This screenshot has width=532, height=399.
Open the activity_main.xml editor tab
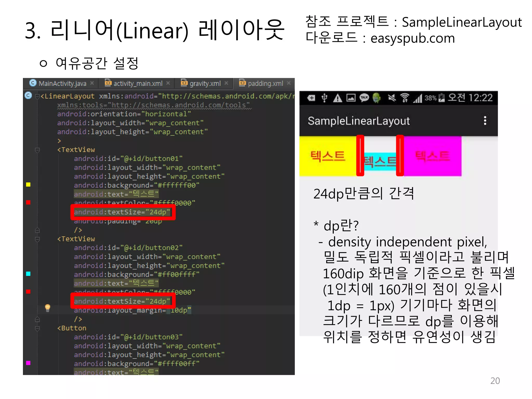pyautogui.click(x=138, y=83)
